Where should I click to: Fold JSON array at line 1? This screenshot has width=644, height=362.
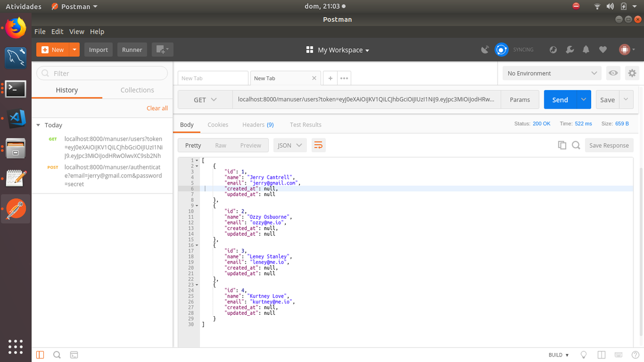pyautogui.click(x=196, y=160)
